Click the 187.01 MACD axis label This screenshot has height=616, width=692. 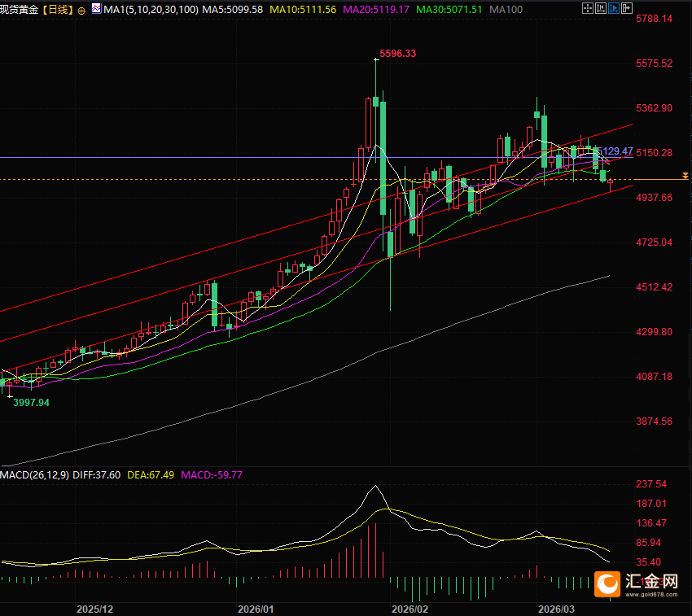pos(651,504)
